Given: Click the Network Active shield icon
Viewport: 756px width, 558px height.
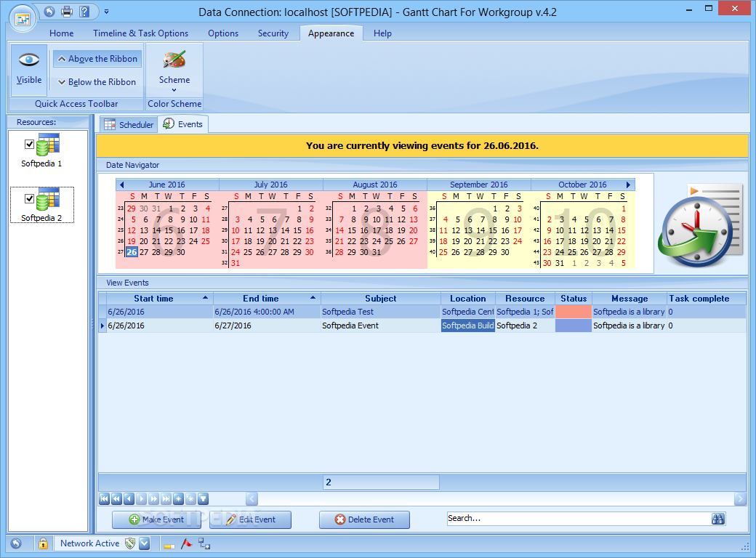Looking at the screenshot, I should 129,543.
